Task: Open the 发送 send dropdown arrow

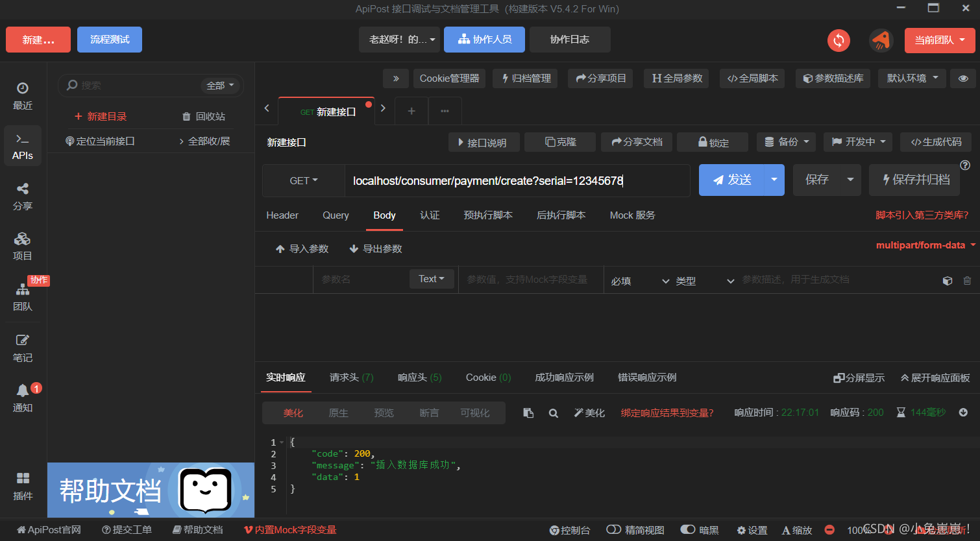Action: 774,180
